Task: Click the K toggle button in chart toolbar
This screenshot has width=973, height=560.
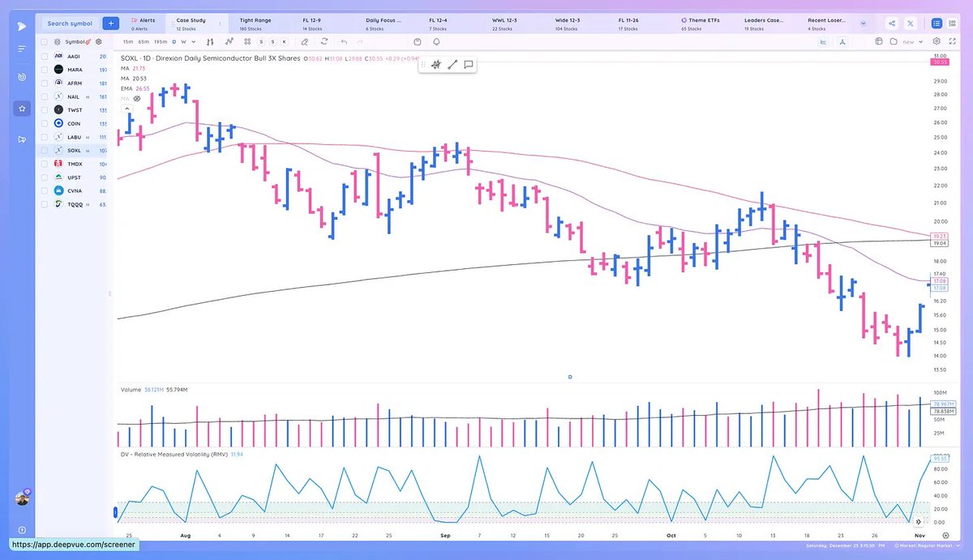Action: [284, 41]
